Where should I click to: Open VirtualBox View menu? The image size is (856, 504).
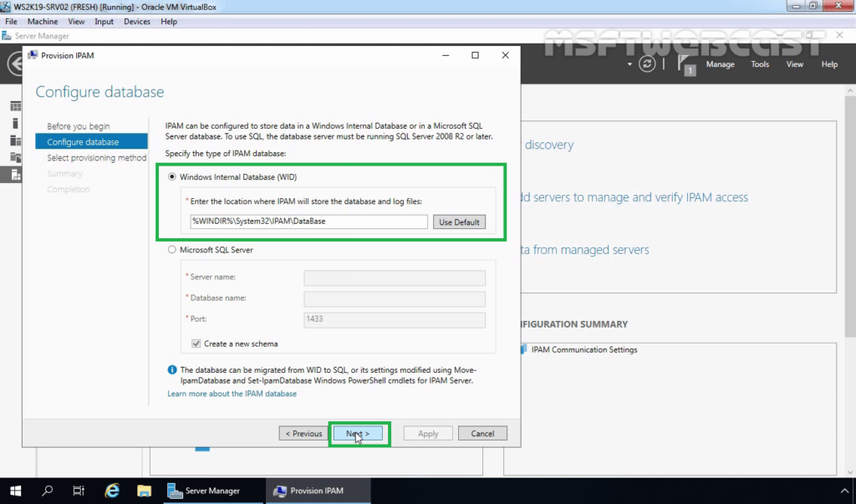coord(76,21)
